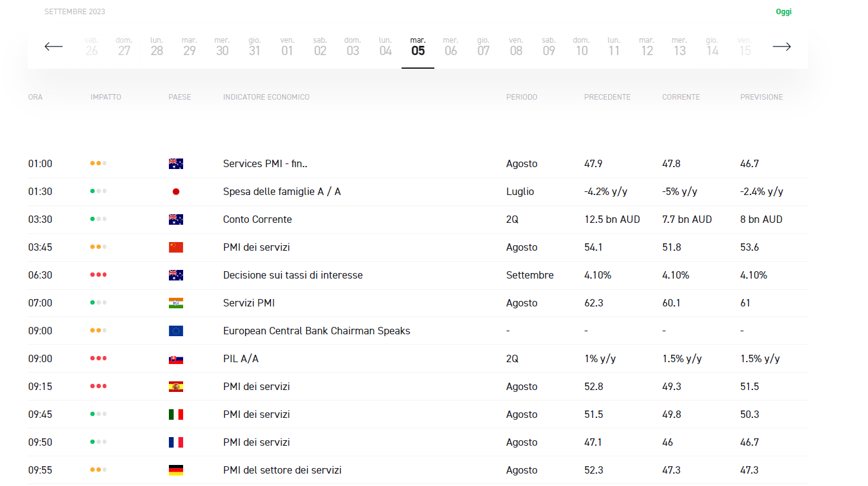Select the Japanese flag next to Spesa delle famiglie

pyautogui.click(x=176, y=191)
